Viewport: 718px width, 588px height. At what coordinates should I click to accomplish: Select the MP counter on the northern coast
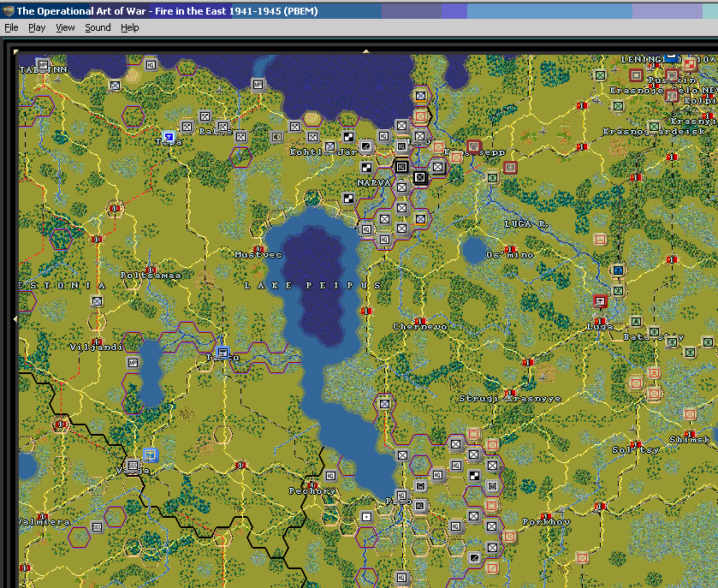point(258,85)
